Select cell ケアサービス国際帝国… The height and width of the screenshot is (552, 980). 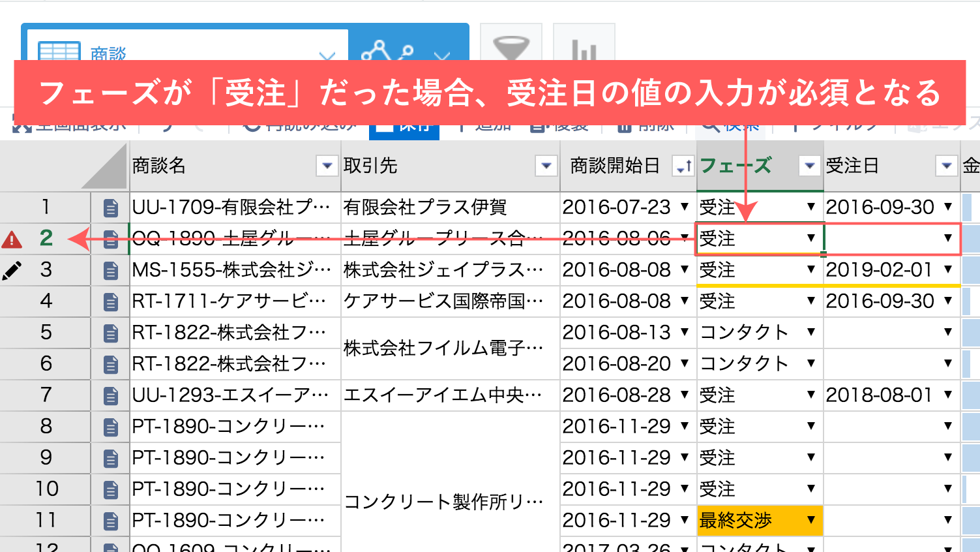point(451,301)
